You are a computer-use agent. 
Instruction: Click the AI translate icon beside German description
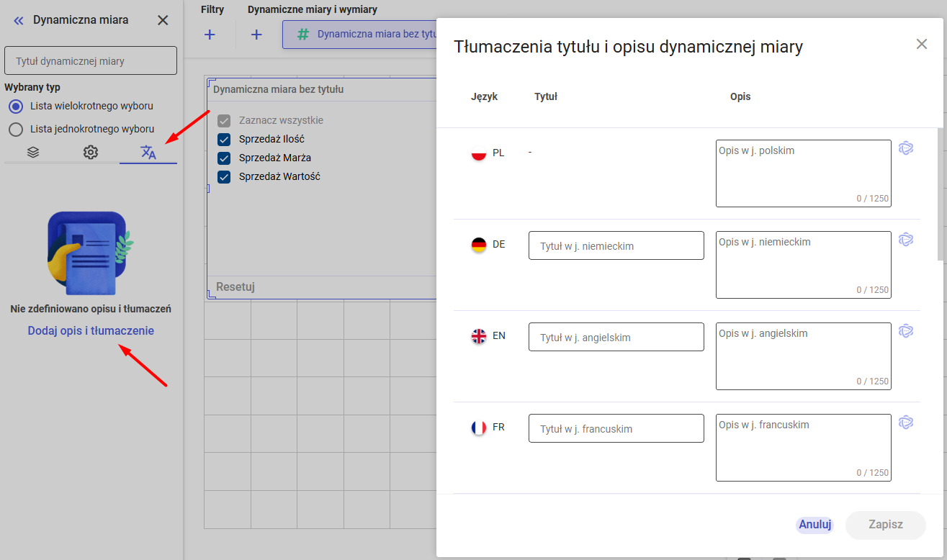(x=906, y=240)
